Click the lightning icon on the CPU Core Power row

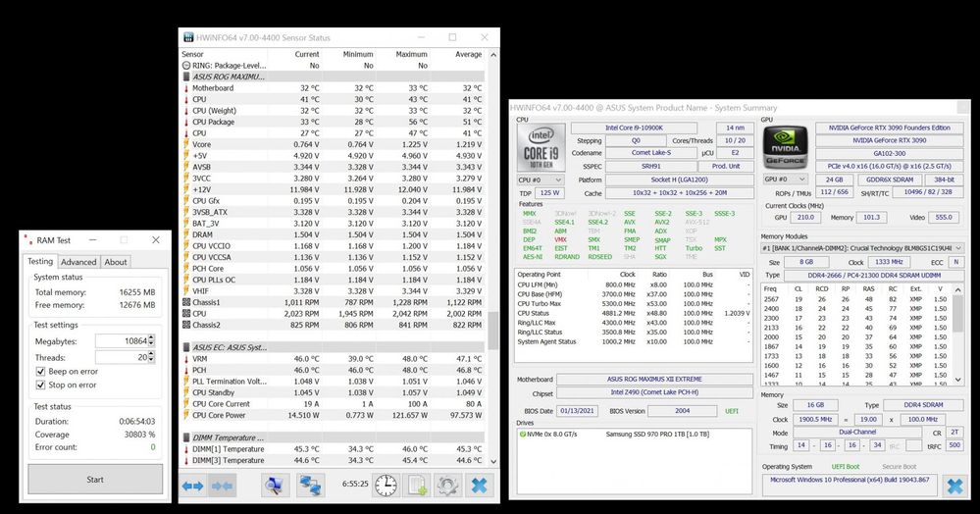pos(186,415)
